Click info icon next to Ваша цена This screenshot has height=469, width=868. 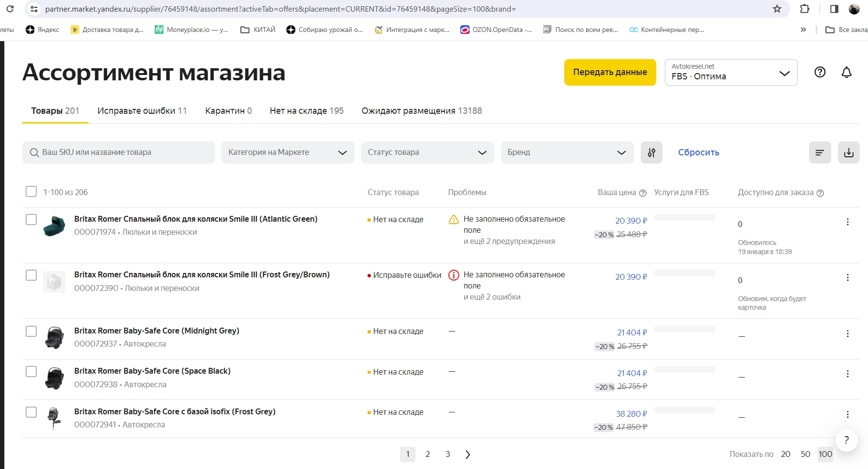(x=643, y=193)
